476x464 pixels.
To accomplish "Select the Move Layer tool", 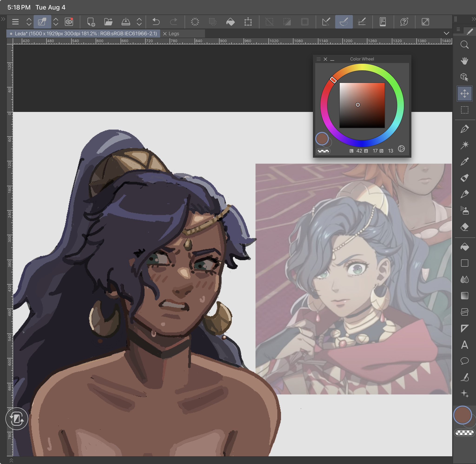I will click(x=465, y=94).
